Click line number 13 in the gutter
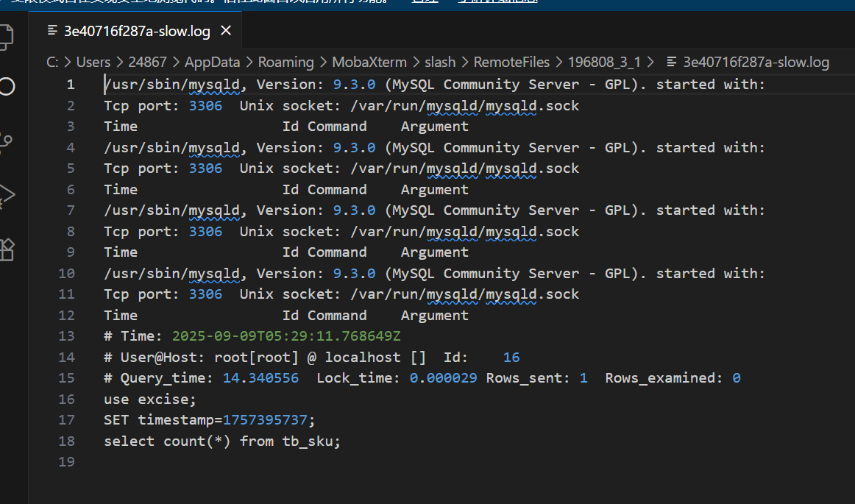The width and height of the screenshot is (855, 504). click(x=66, y=336)
